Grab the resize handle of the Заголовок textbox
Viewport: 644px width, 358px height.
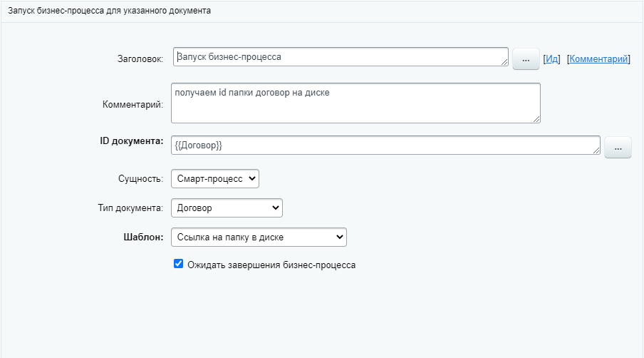coord(504,63)
